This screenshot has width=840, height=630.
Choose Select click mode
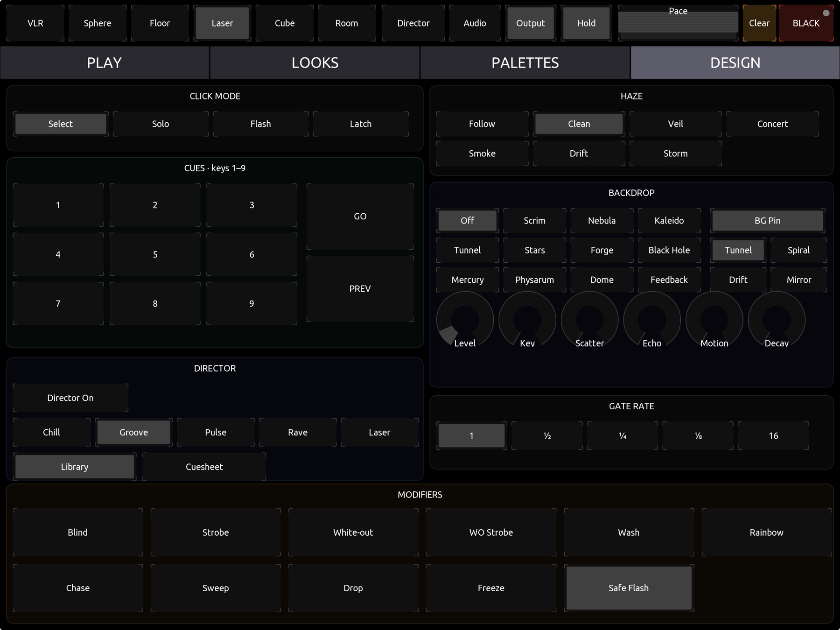pos(61,124)
